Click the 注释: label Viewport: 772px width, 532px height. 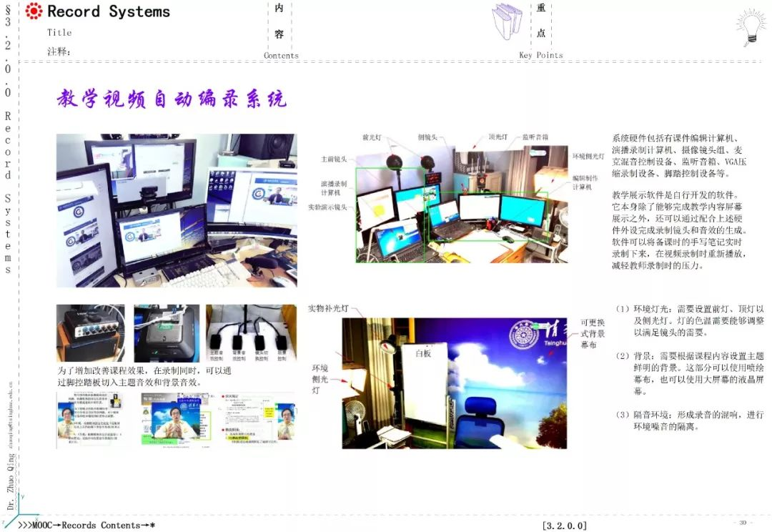pos(59,51)
